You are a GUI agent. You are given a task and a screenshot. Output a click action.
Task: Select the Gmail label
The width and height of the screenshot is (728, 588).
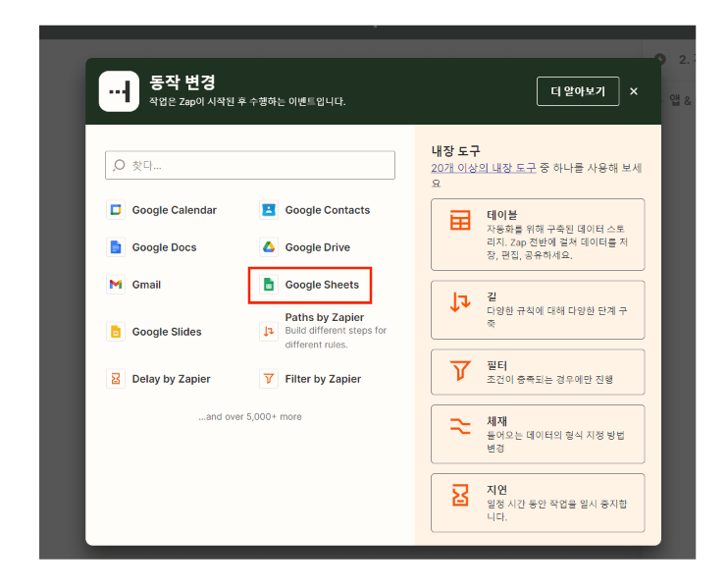(x=146, y=285)
